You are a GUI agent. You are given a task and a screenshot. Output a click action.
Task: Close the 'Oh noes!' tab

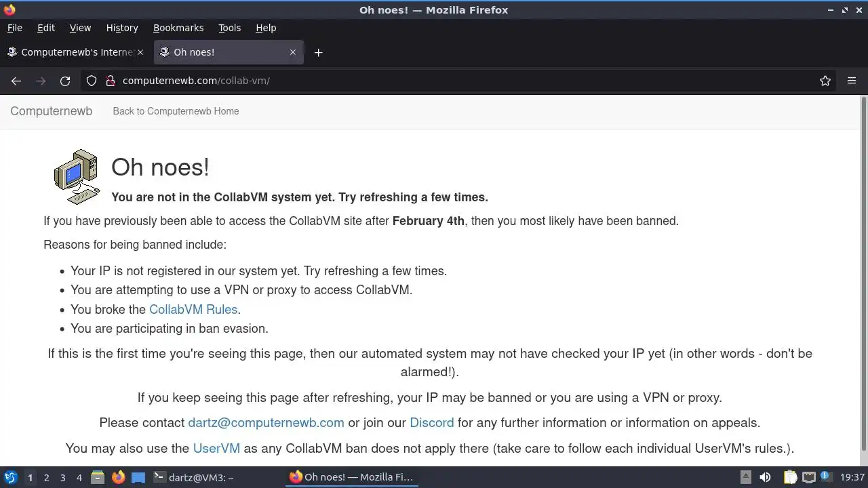293,52
